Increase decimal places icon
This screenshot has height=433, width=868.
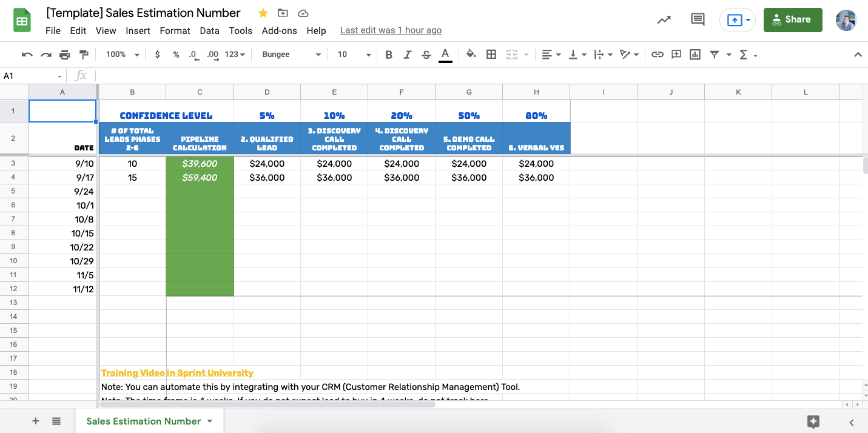pyautogui.click(x=212, y=55)
